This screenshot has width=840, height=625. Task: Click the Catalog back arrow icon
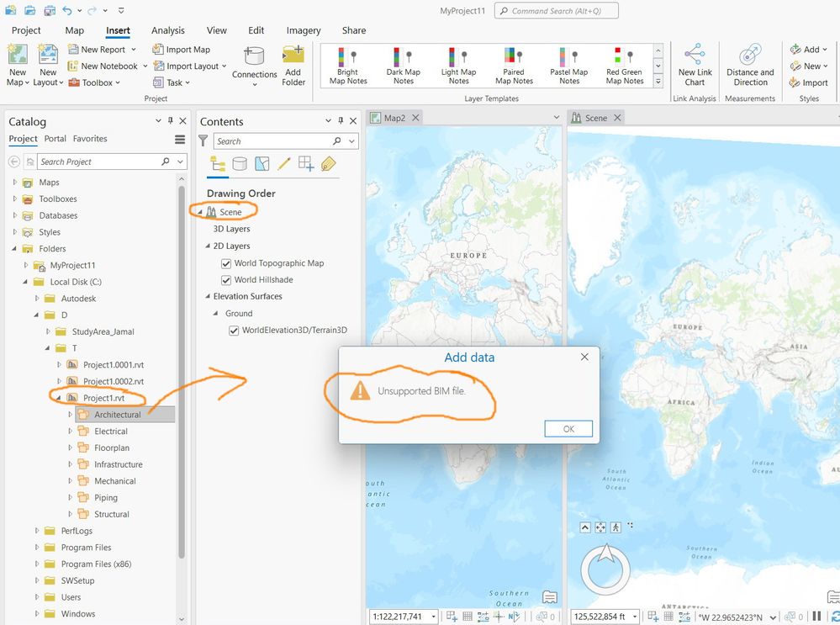pos(14,162)
